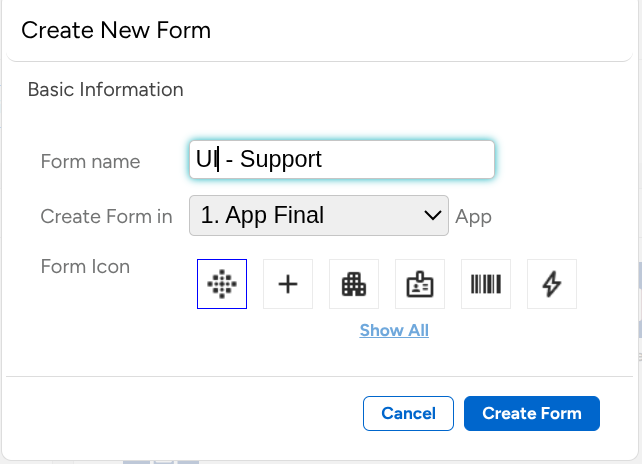The width and height of the screenshot is (642, 464).
Task: Click the Create New Form dialog title
Action: click(x=116, y=30)
